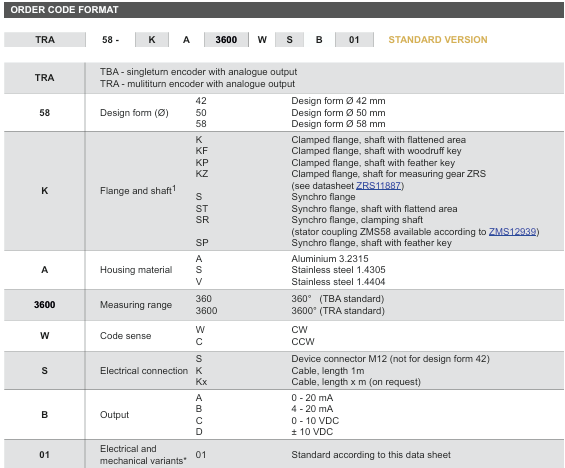Click 'TRA - mulititurn encoder with analogue output'
The height and width of the screenshot is (468, 565).
click(197, 84)
